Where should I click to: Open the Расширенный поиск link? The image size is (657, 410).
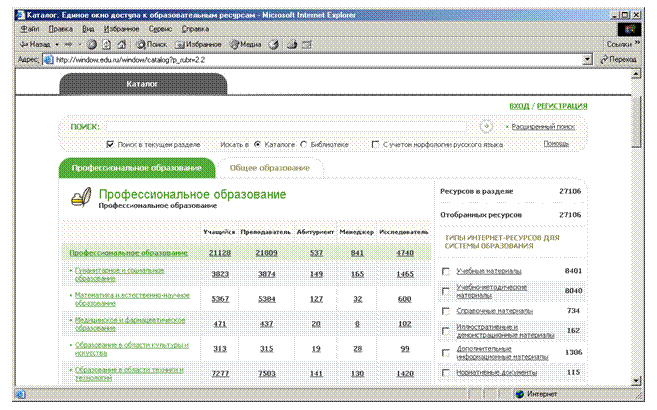(543, 126)
